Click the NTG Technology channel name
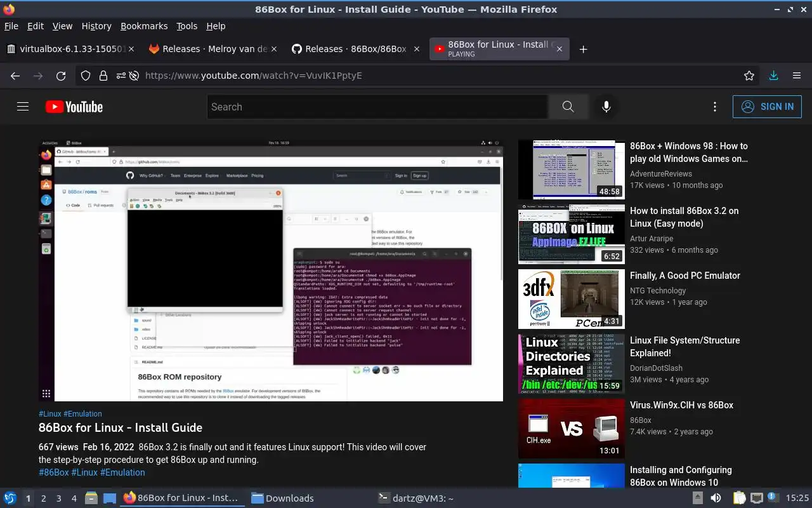812x508 pixels. (658, 290)
